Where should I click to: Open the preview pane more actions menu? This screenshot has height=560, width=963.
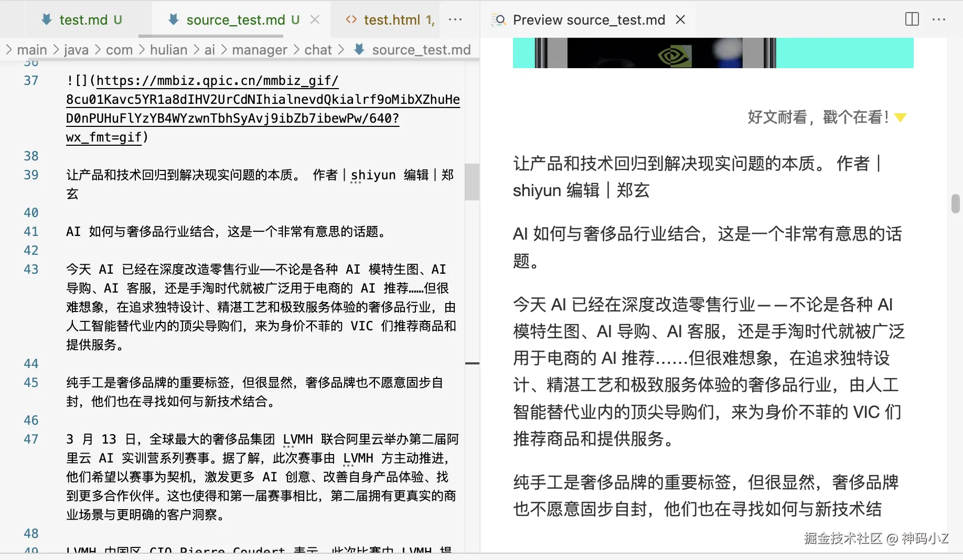coord(939,19)
